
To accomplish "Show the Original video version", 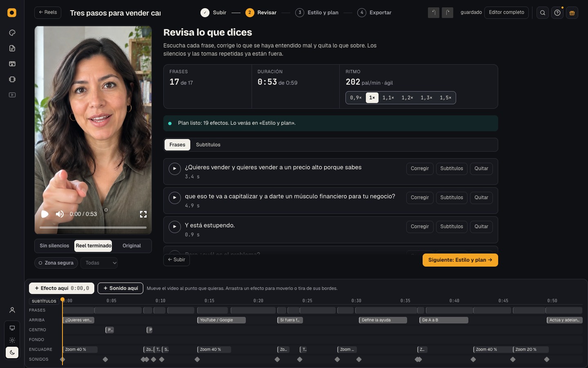I will [x=131, y=246].
